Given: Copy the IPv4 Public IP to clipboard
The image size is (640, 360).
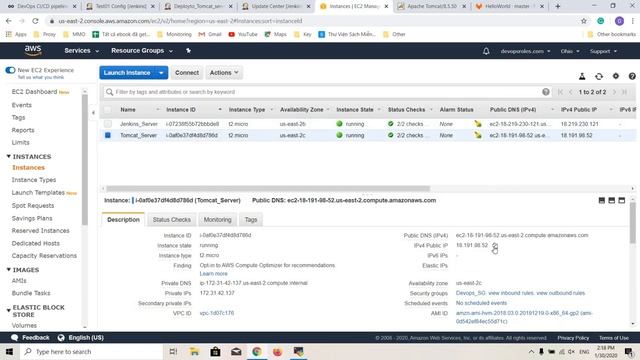Looking at the screenshot, I should (495, 246).
